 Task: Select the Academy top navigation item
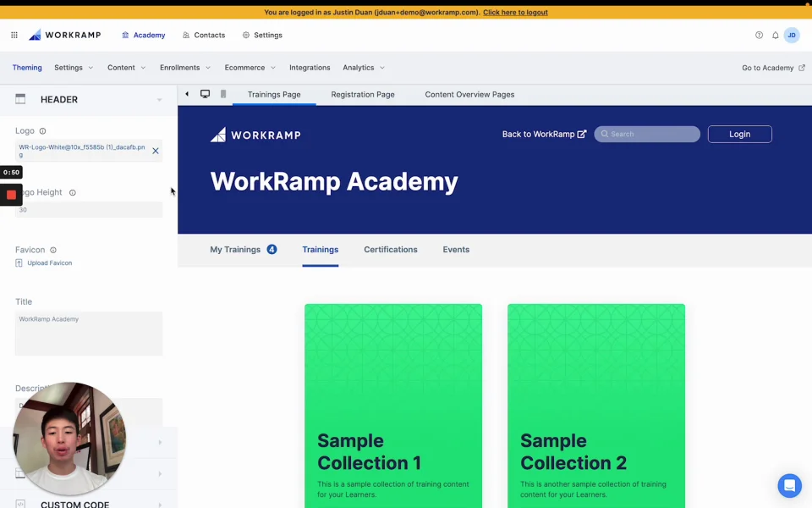(x=144, y=36)
